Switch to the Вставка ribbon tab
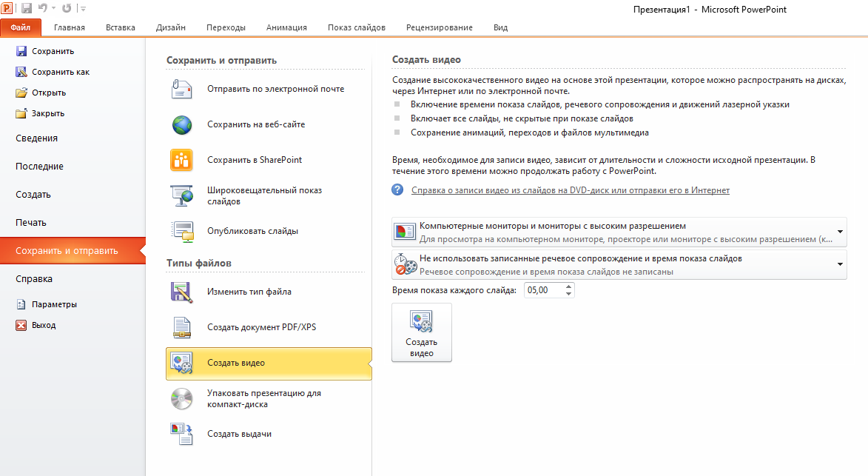 [x=120, y=27]
